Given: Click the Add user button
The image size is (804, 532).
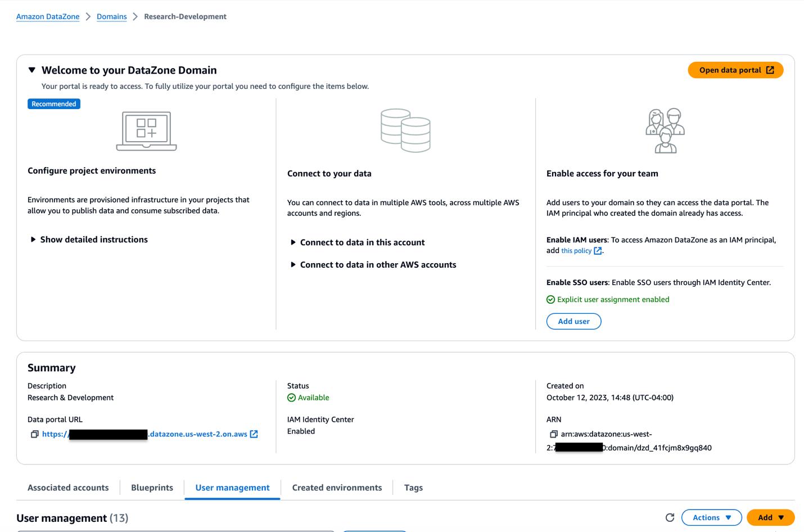Looking at the screenshot, I should click(x=573, y=321).
